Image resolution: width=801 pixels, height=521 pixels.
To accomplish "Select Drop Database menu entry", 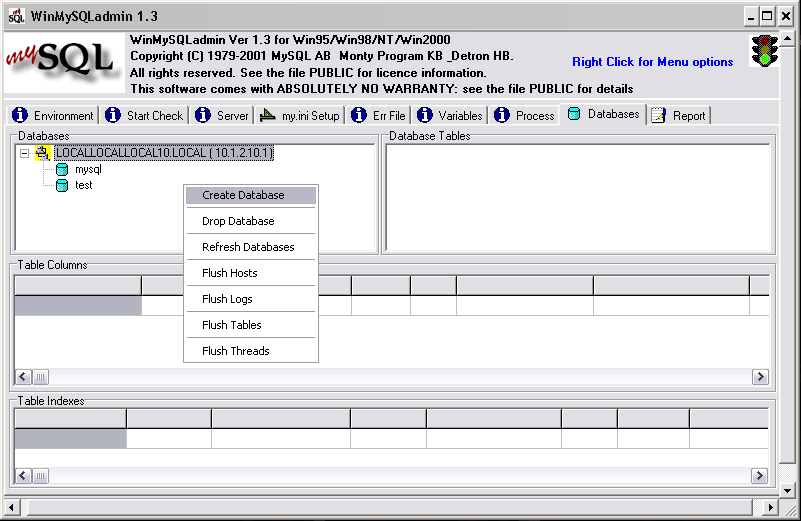I will coord(238,221).
